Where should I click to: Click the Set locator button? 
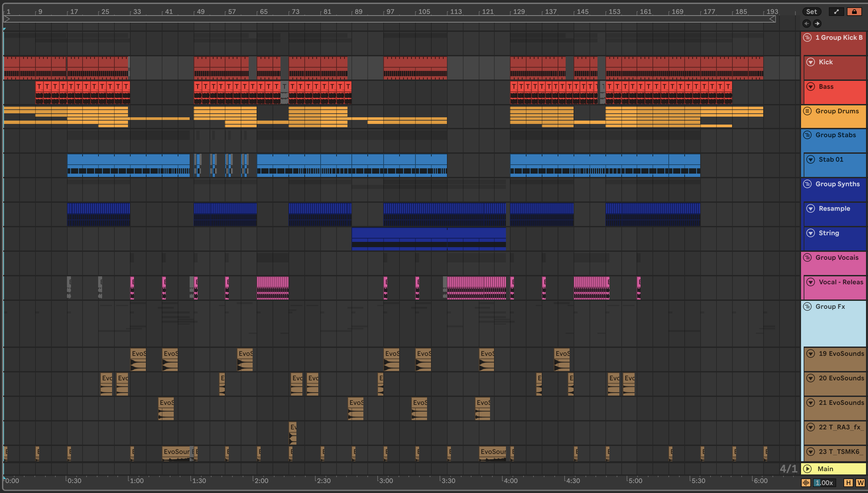pos(811,12)
